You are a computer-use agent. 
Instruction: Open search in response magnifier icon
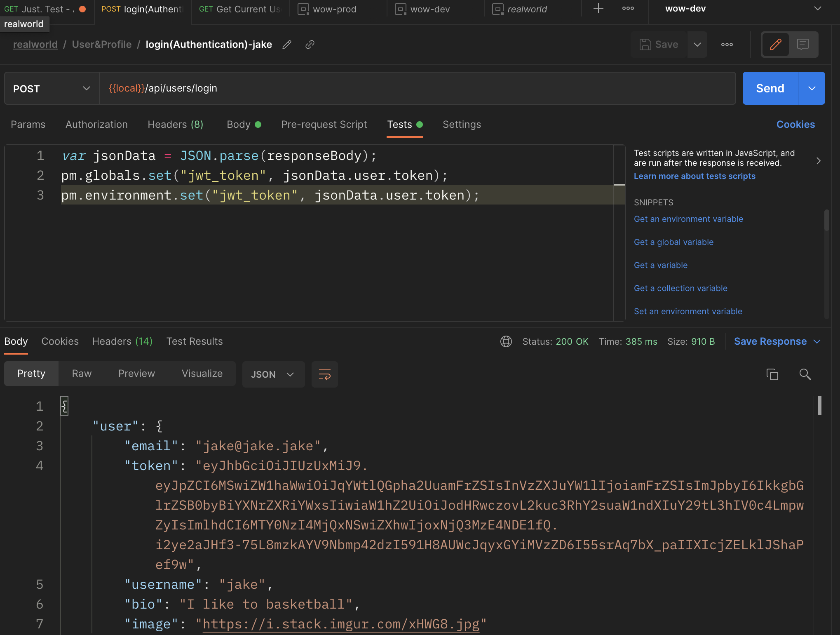[x=805, y=374]
